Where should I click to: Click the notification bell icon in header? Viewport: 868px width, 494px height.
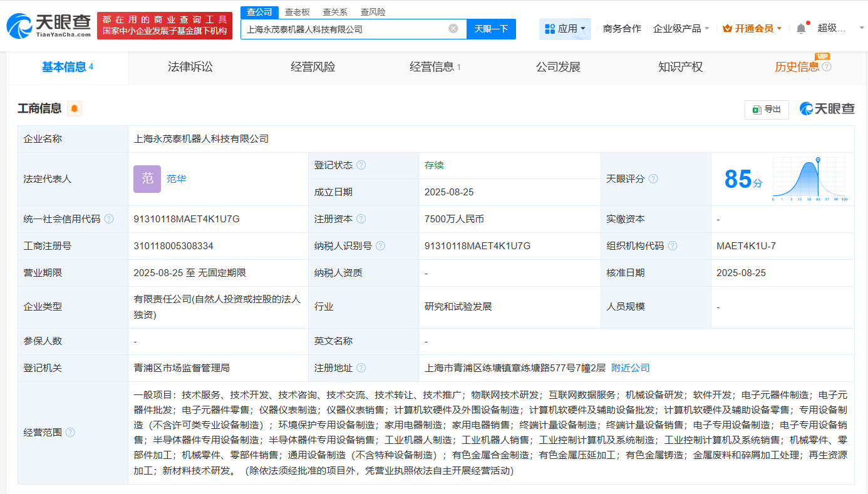click(x=801, y=28)
